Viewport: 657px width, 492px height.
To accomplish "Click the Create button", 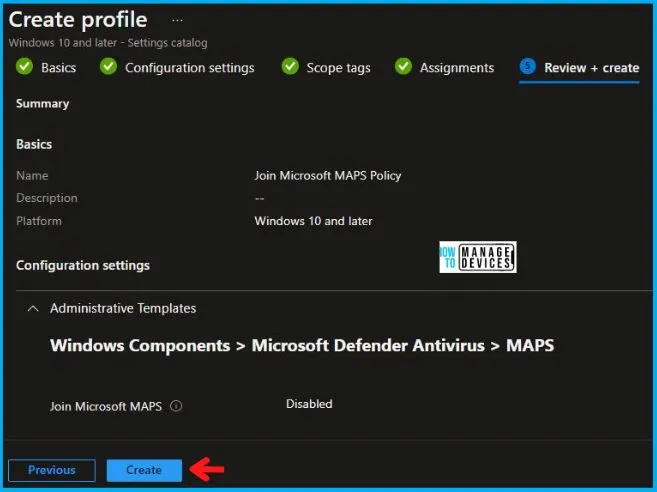I will point(144,470).
